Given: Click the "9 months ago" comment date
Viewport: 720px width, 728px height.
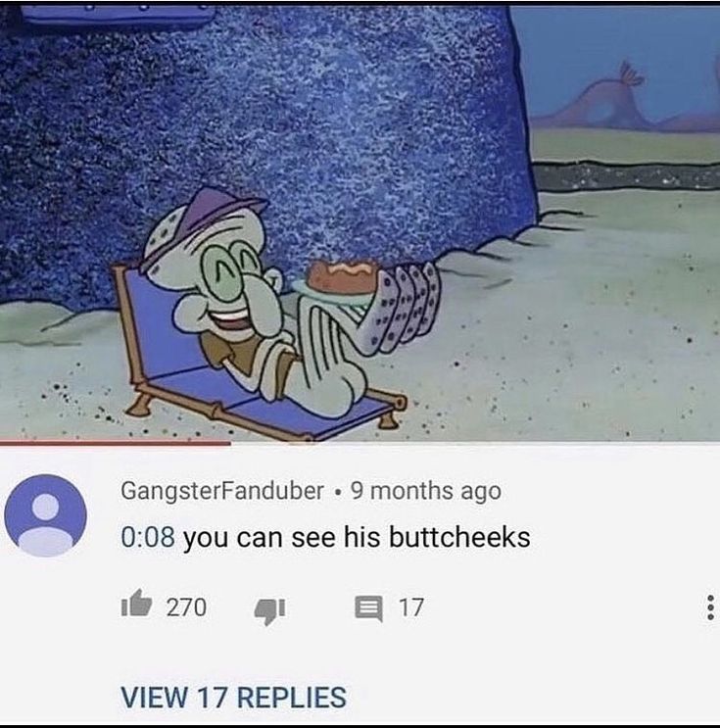Looking at the screenshot, I should point(426,491).
